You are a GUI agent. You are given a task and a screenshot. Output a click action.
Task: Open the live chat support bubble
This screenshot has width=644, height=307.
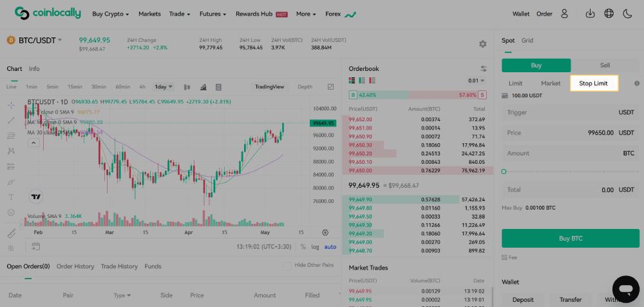click(x=625, y=290)
